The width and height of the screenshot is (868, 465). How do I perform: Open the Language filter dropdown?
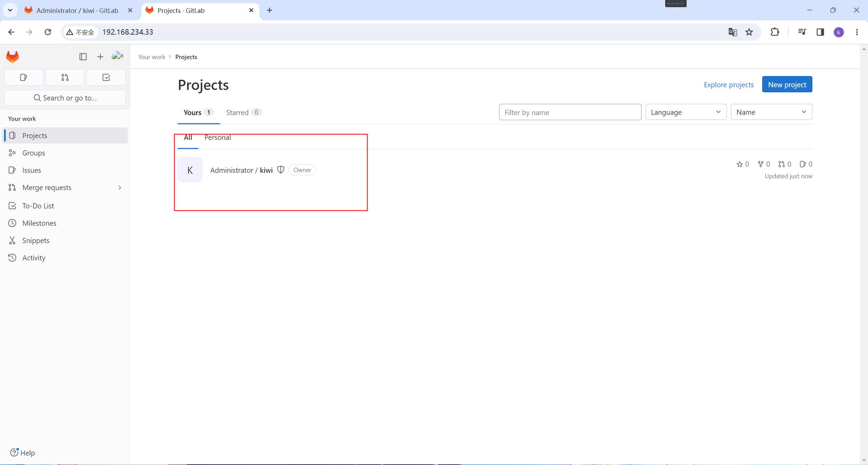point(686,112)
